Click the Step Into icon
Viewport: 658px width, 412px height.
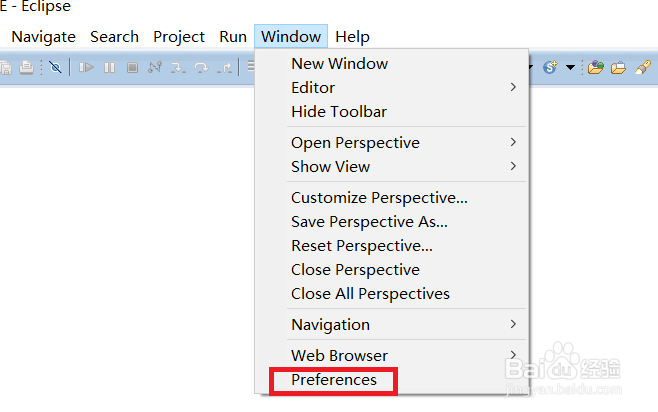178,68
